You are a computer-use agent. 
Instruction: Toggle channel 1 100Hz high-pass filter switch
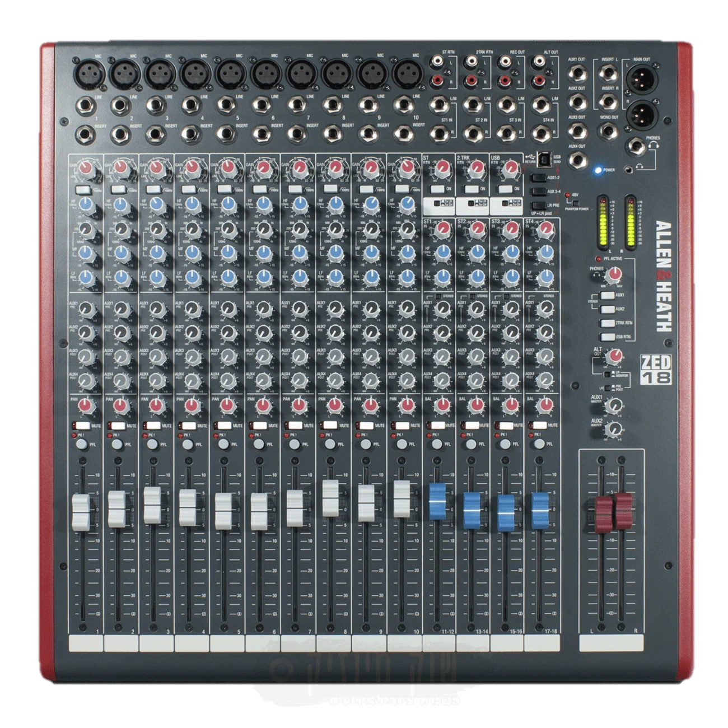click(x=83, y=190)
